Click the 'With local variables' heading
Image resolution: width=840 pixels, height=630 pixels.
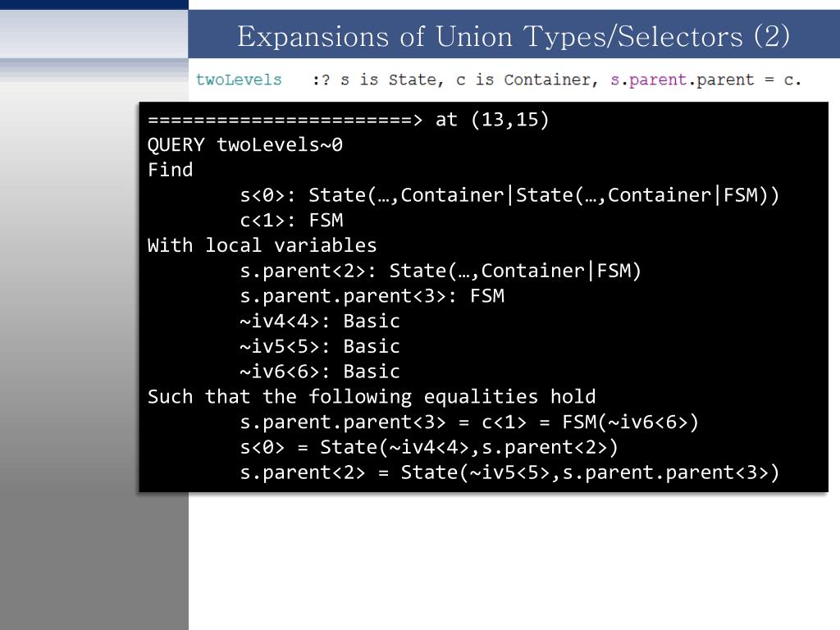262,245
